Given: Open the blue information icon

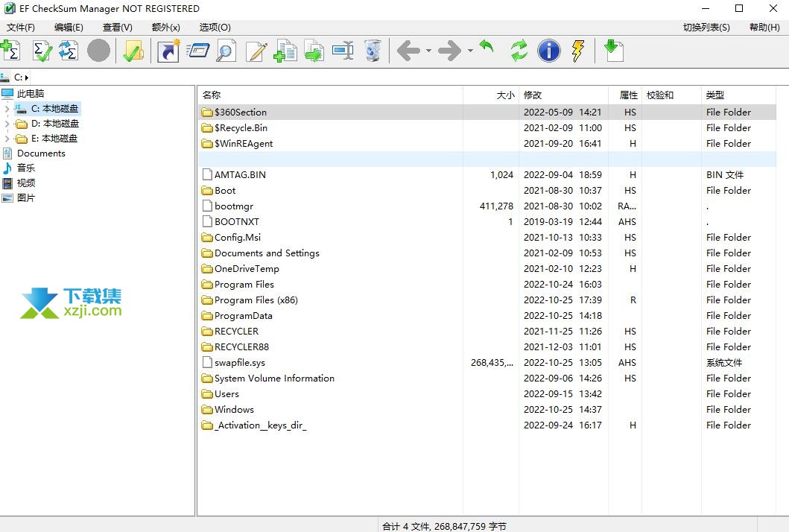Looking at the screenshot, I should click(548, 51).
